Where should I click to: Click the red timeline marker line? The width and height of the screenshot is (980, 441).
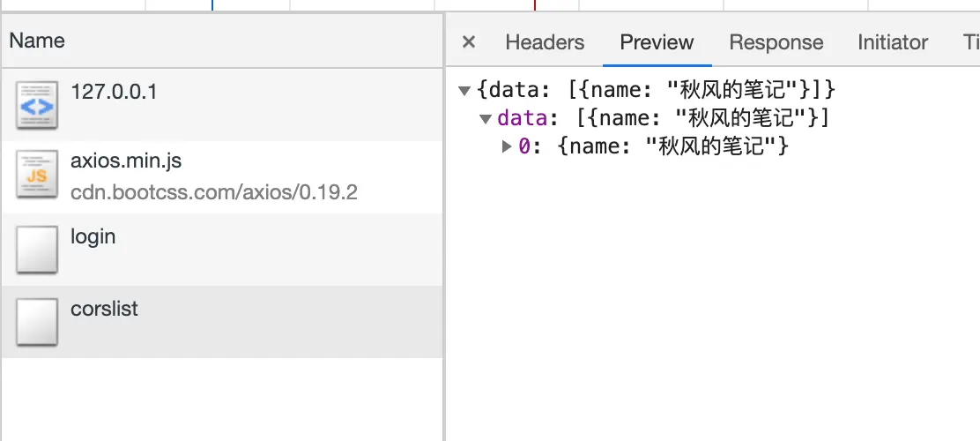click(535, 5)
